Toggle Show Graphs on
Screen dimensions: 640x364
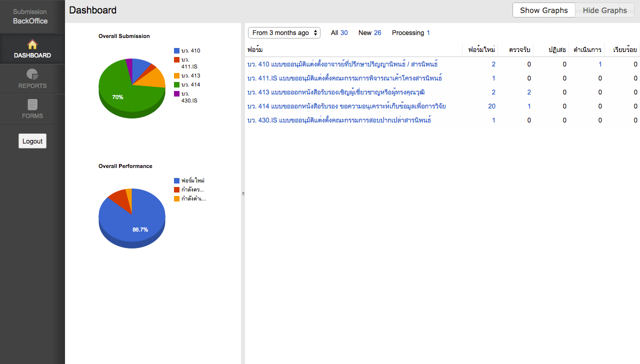tap(544, 10)
